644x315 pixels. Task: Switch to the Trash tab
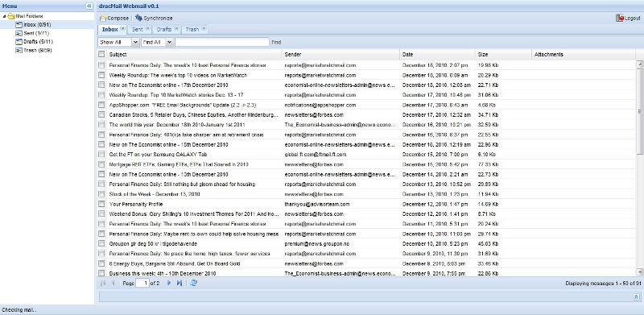coord(192,29)
